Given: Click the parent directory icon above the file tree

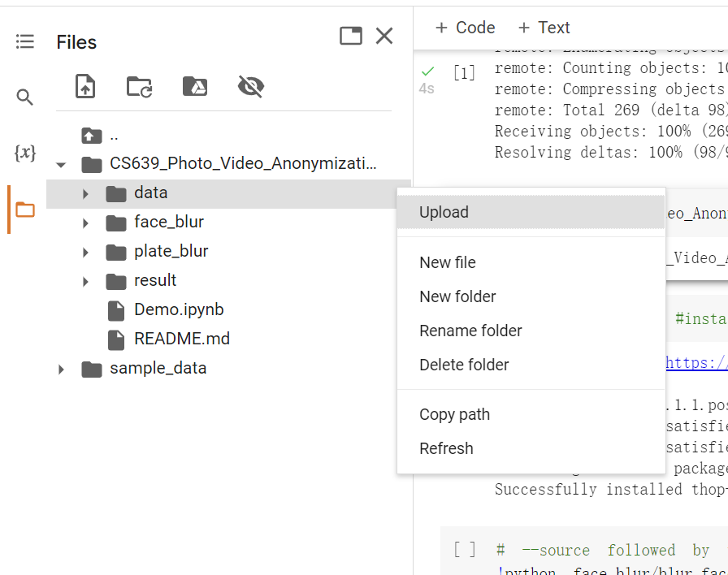Looking at the screenshot, I should pos(92,134).
